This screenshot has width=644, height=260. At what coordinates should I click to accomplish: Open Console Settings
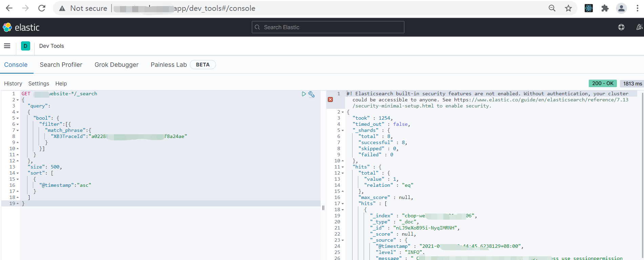[x=39, y=83]
